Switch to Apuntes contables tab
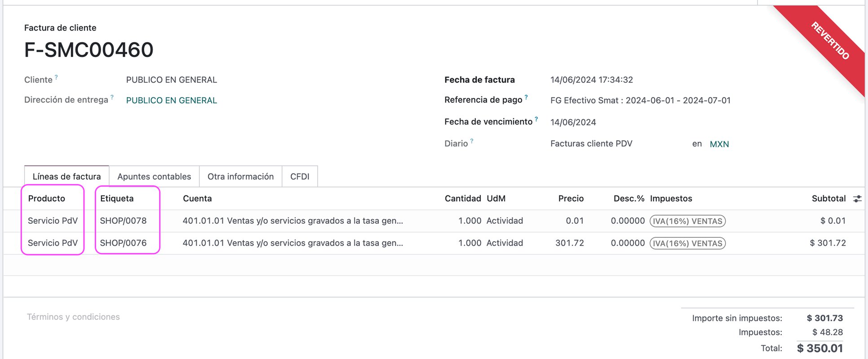The image size is (868, 359). tap(154, 177)
